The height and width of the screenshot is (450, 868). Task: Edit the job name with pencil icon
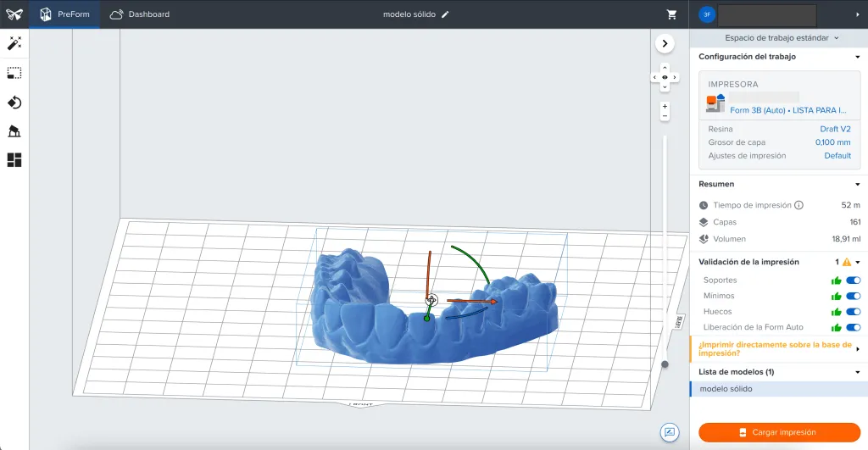(x=445, y=14)
